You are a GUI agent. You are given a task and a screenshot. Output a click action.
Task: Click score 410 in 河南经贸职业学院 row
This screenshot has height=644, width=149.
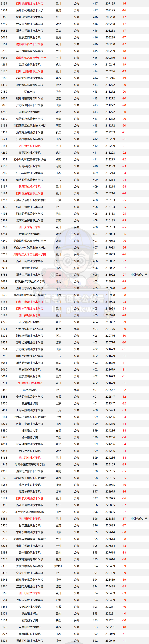click(x=95, y=166)
